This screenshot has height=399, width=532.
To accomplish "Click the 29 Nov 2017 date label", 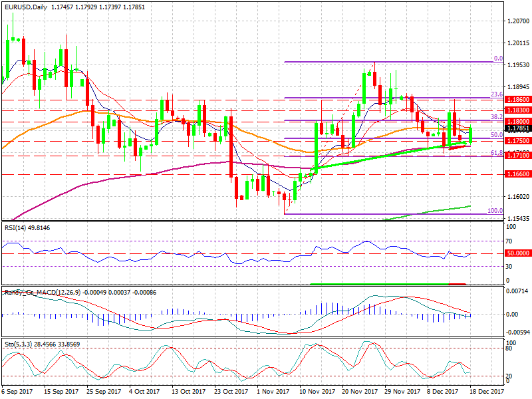I will pyautogui.click(x=402, y=391).
